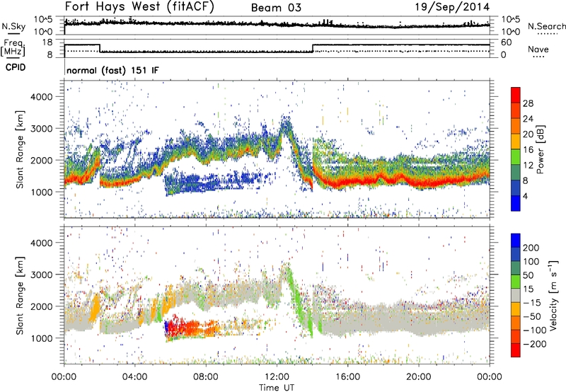Select the 'normal (fast) 151 IF' text
This screenshot has height=392, width=566.
tap(112, 70)
